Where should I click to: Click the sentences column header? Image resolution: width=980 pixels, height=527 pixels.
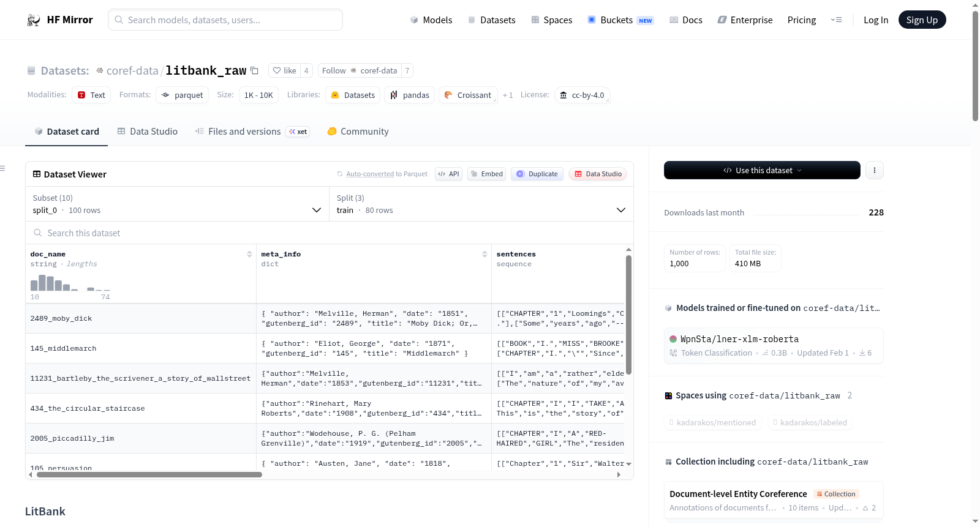point(516,254)
